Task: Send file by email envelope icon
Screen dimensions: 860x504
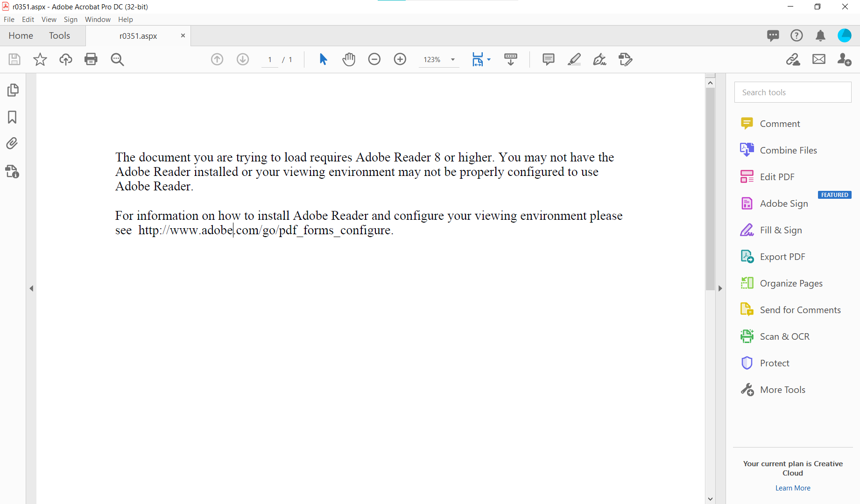Action: coord(819,59)
